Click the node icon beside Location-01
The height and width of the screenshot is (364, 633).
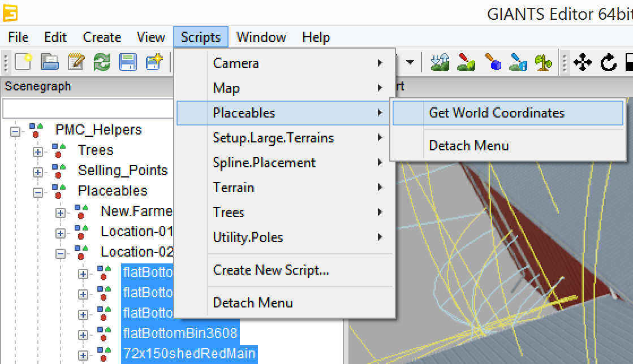point(81,232)
